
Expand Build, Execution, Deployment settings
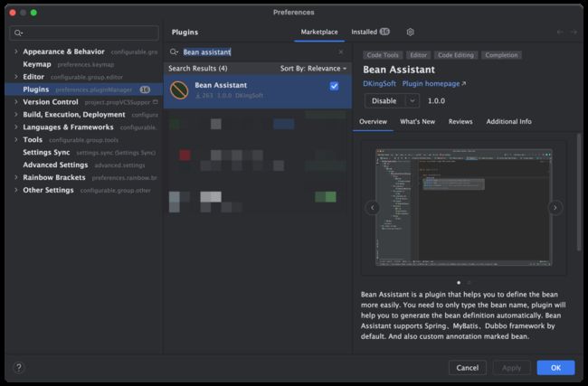click(15, 114)
